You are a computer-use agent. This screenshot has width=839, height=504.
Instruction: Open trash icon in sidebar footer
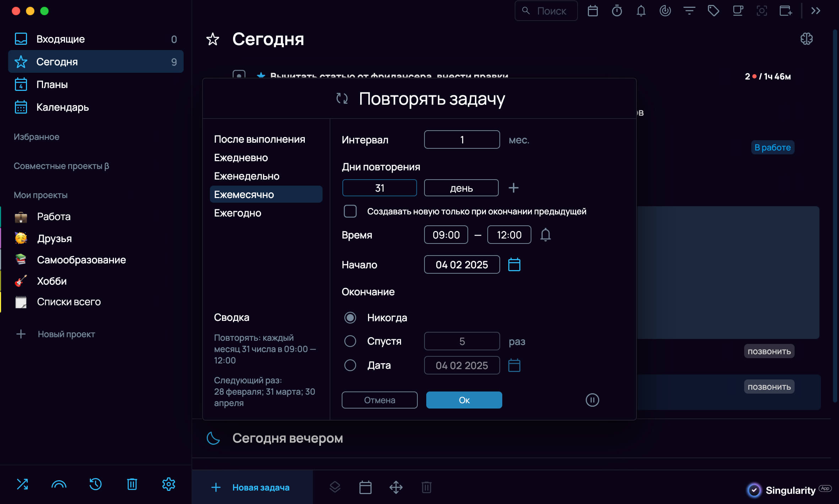click(132, 484)
